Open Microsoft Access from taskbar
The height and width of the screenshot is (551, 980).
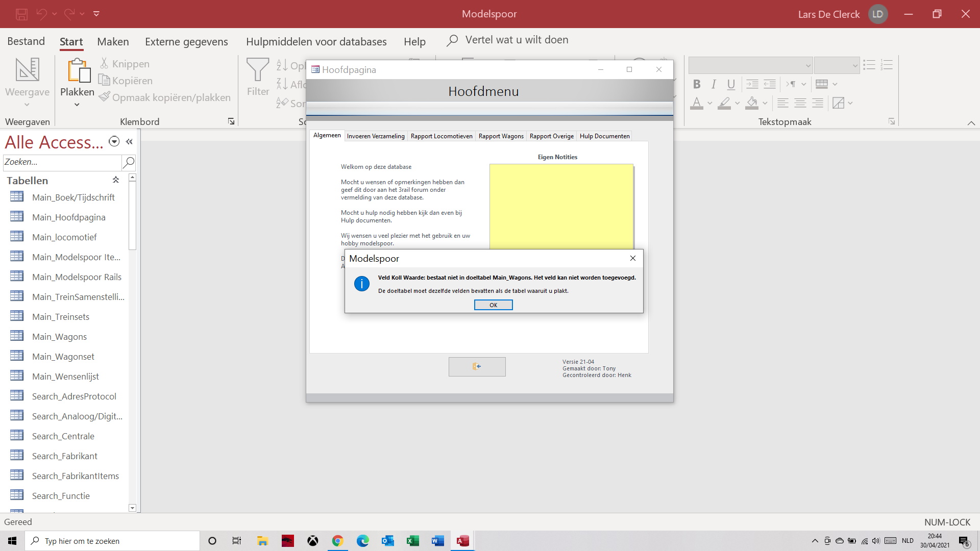point(463,541)
